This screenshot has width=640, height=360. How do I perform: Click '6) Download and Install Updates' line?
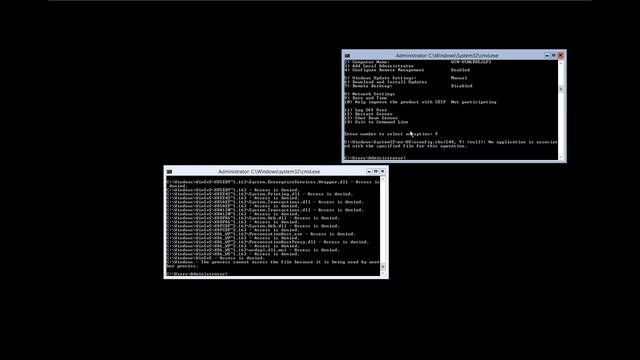[x=386, y=82]
